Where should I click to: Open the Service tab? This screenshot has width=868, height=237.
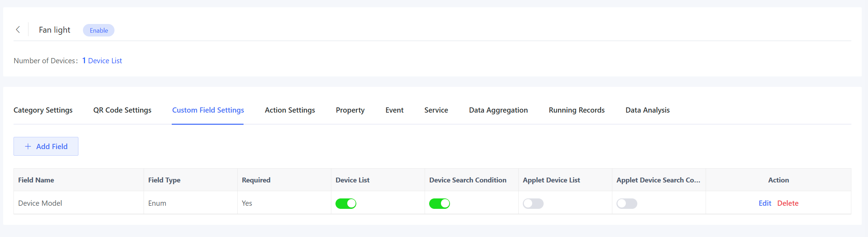pyautogui.click(x=436, y=110)
